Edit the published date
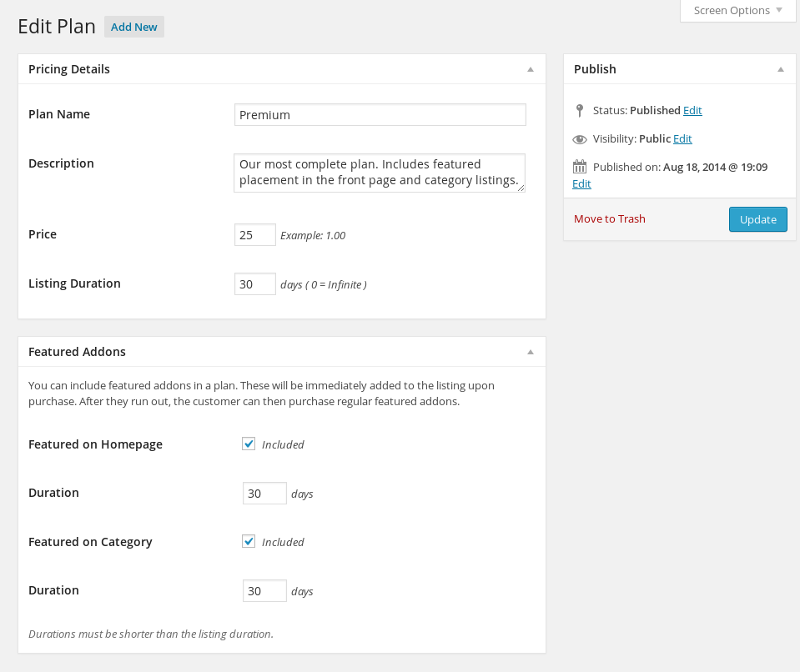Viewport: 800px width, 672px height. (581, 183)
